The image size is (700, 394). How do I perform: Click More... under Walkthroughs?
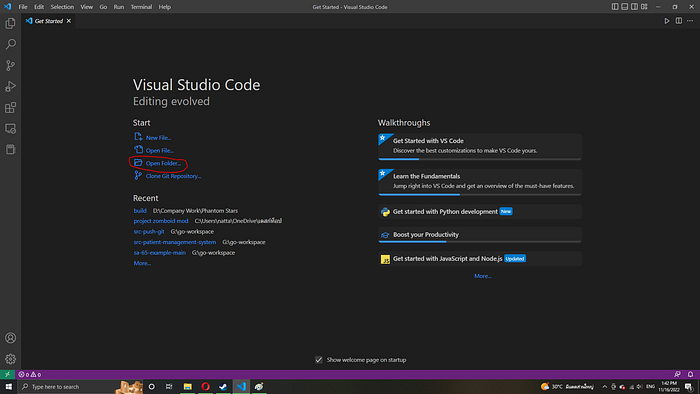483,276
